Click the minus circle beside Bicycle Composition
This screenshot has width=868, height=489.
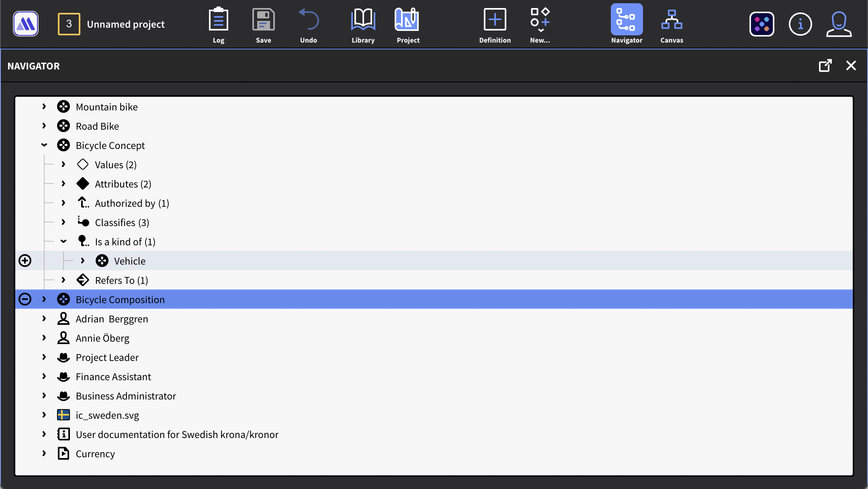(25, 299)
